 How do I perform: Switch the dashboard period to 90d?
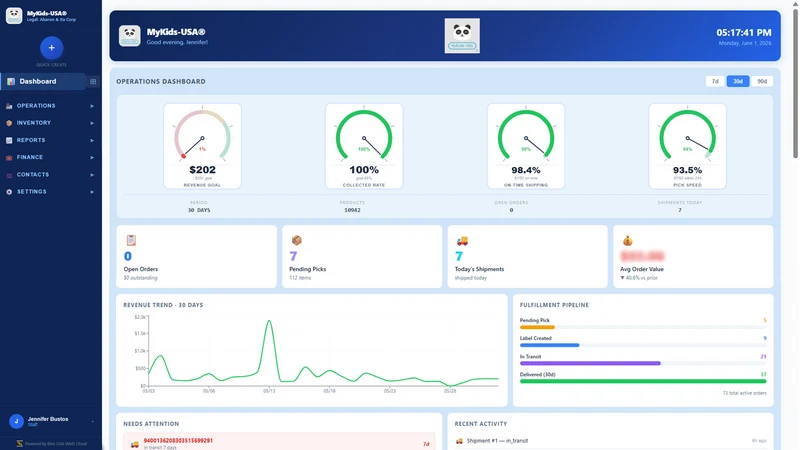pyautogui.click(x=762, y=82)
